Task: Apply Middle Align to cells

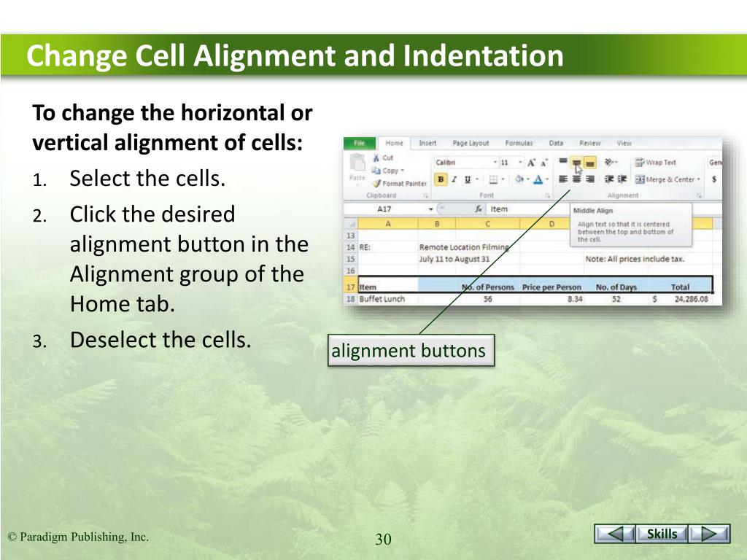Action: (576, 163)
